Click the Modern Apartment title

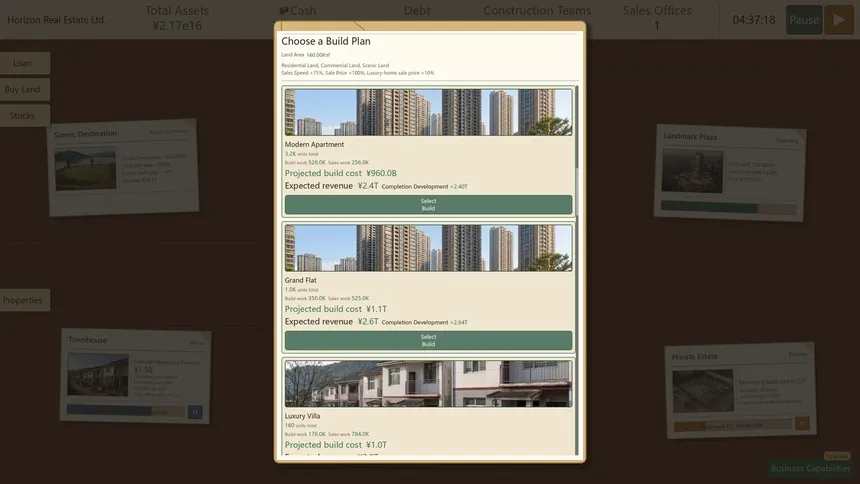314,144
